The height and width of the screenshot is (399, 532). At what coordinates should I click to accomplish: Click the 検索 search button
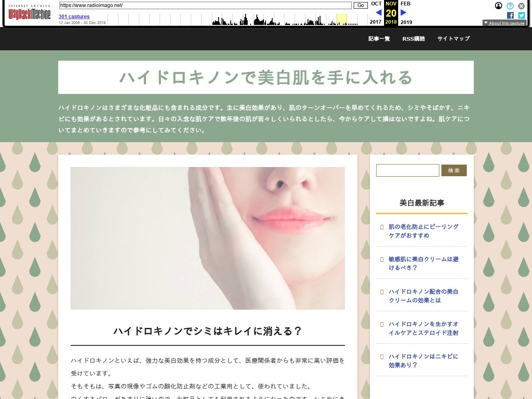[x=454, y=170]
